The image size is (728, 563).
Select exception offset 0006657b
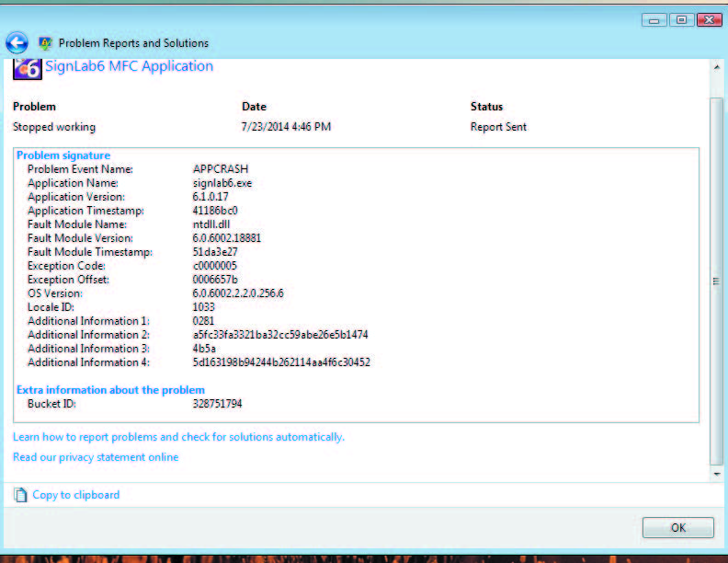click(215, 280)
